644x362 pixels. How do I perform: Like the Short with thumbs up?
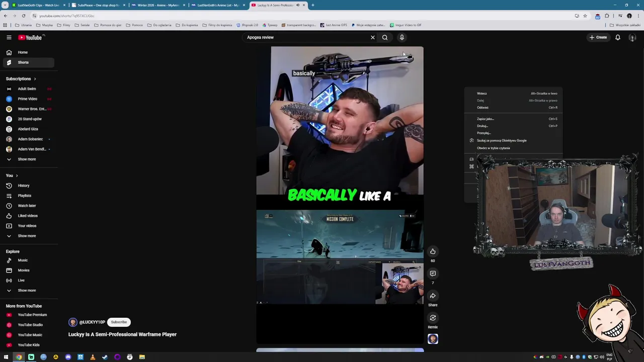click(433, 251)
